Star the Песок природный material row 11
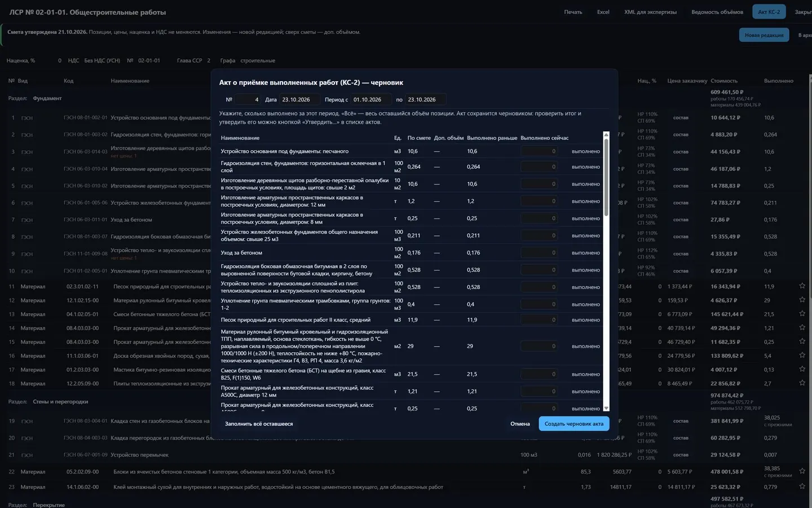Viewport: 812px width, 508px height. tap(802, 286)
